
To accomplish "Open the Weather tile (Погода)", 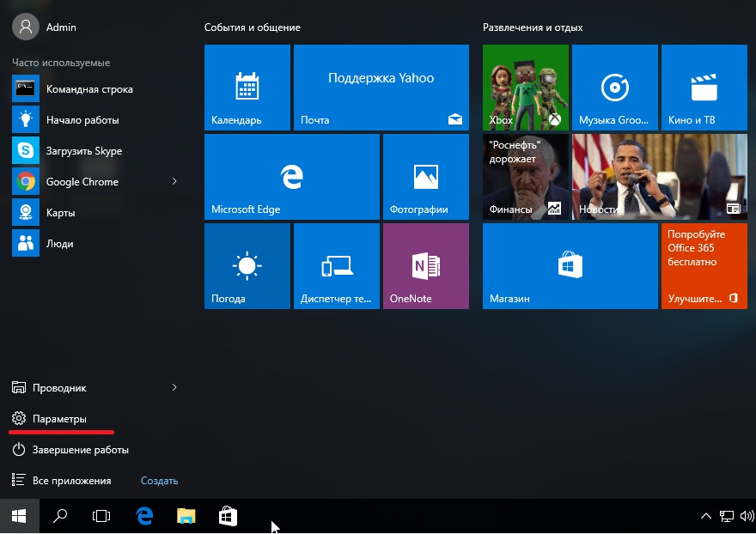I will 247,265.
